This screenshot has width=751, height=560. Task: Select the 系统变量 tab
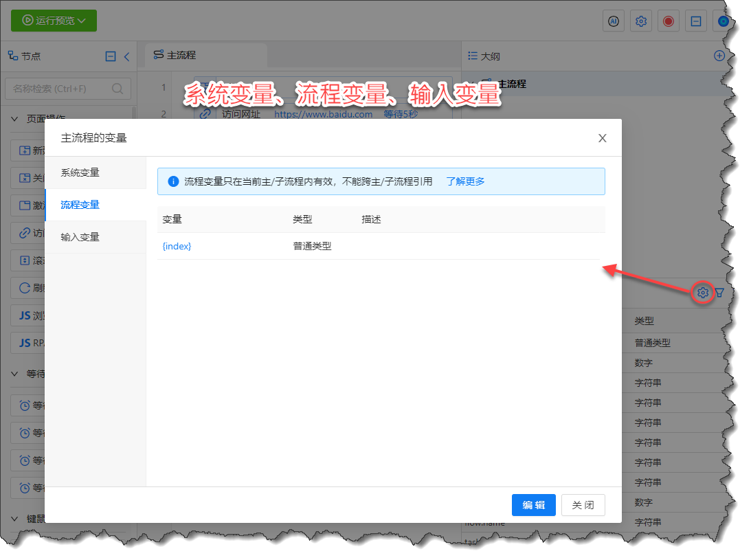(x=96, y=172)
